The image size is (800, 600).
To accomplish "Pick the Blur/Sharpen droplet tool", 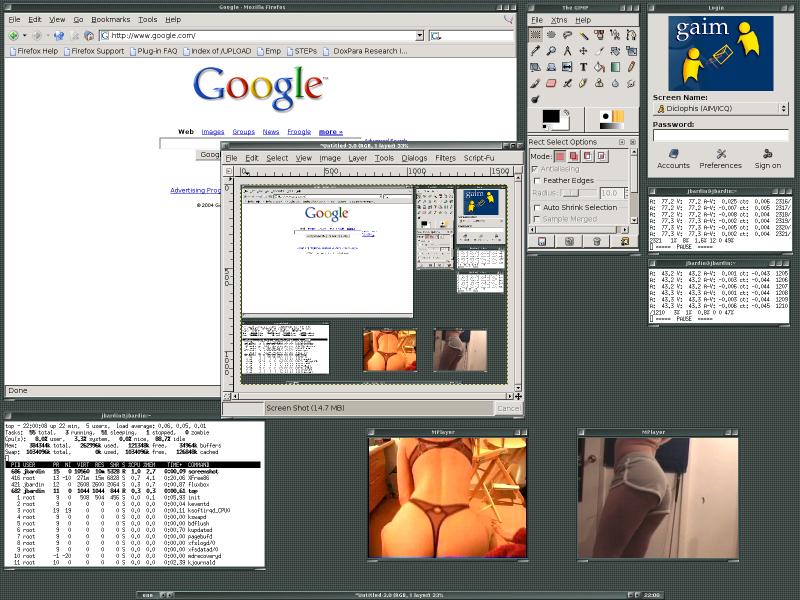I will point(615,83).
